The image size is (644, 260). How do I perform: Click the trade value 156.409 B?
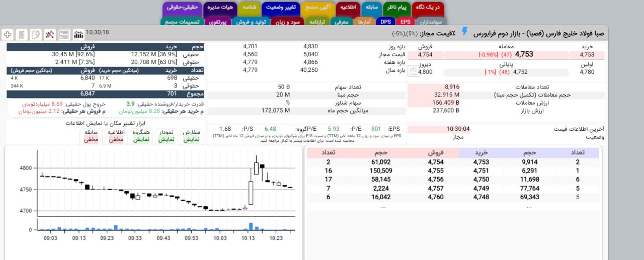pos(446,103)
